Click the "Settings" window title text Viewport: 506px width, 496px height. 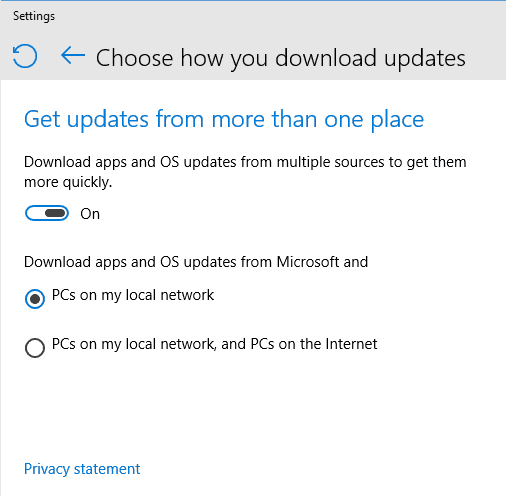tap(34, 16)
